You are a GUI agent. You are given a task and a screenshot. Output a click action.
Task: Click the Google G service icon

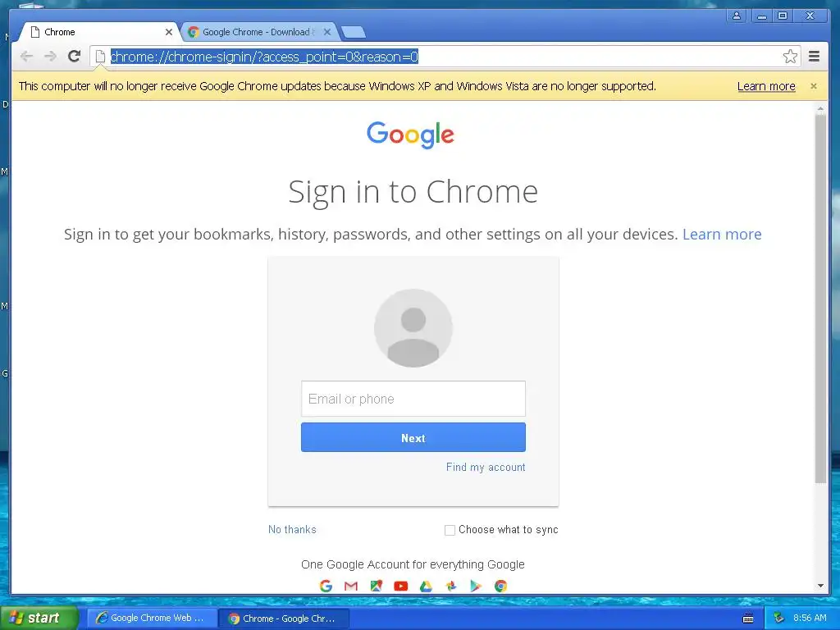(x=326, y=586)
